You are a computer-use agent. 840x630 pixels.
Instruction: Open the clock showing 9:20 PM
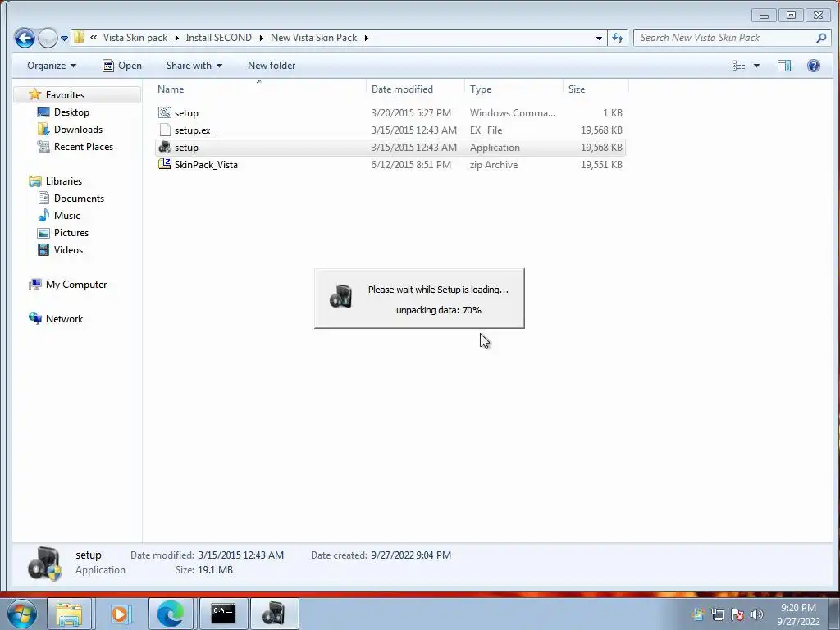(798, 614)
